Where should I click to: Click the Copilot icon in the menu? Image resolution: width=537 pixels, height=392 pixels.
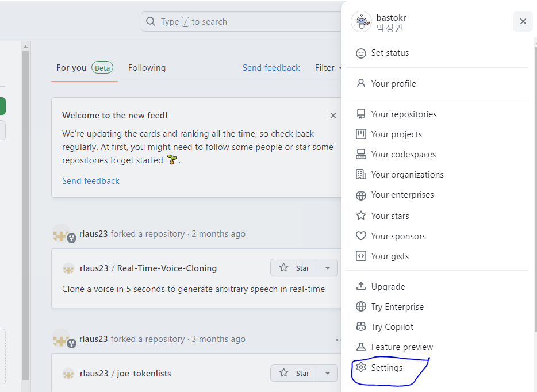(361, 326)
